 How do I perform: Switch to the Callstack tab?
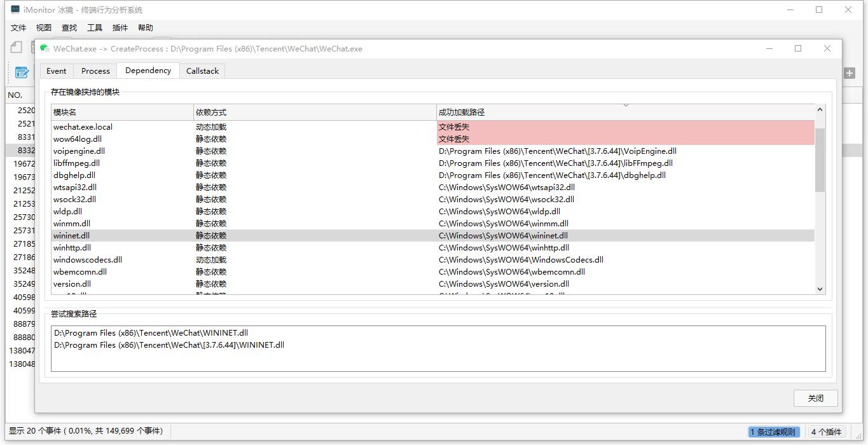click(x=202, y=71)
